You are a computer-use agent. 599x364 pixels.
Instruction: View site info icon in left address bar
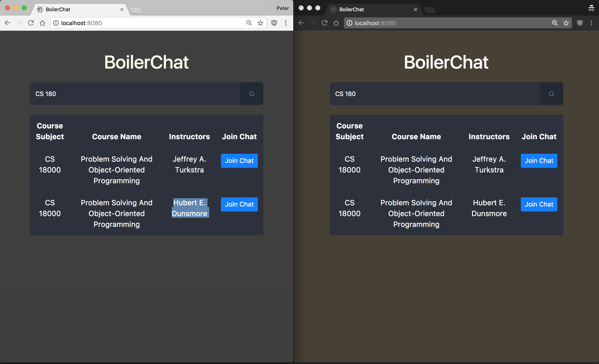56,23
